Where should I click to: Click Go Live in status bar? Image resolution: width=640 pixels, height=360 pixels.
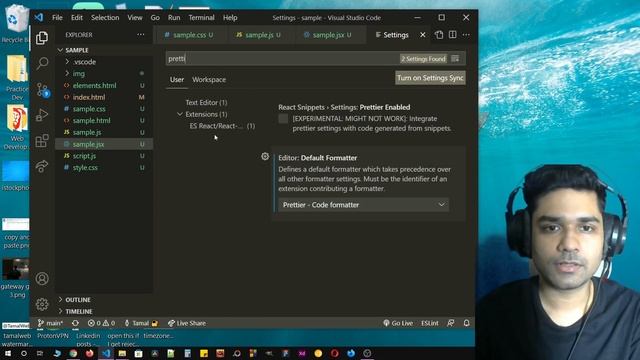pos(398,323)
